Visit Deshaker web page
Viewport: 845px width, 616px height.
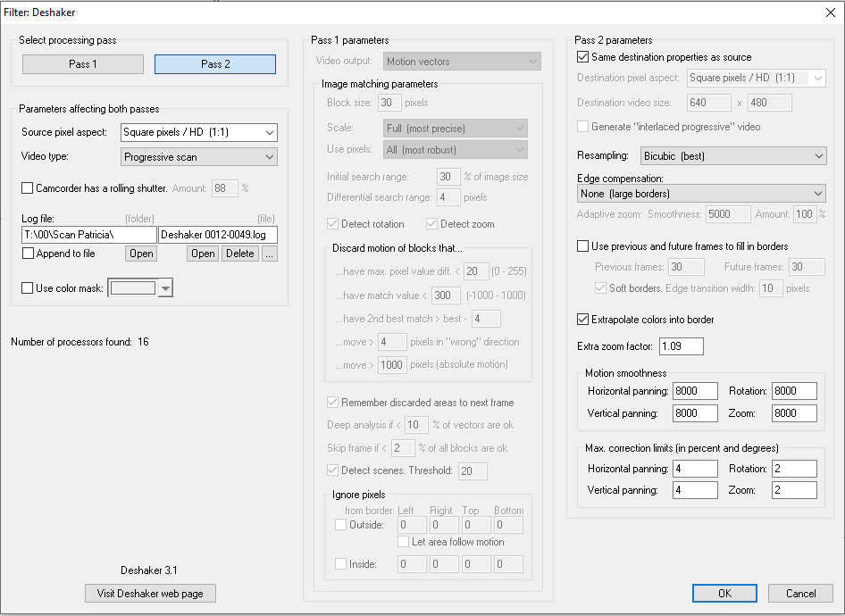click(150, 594)
